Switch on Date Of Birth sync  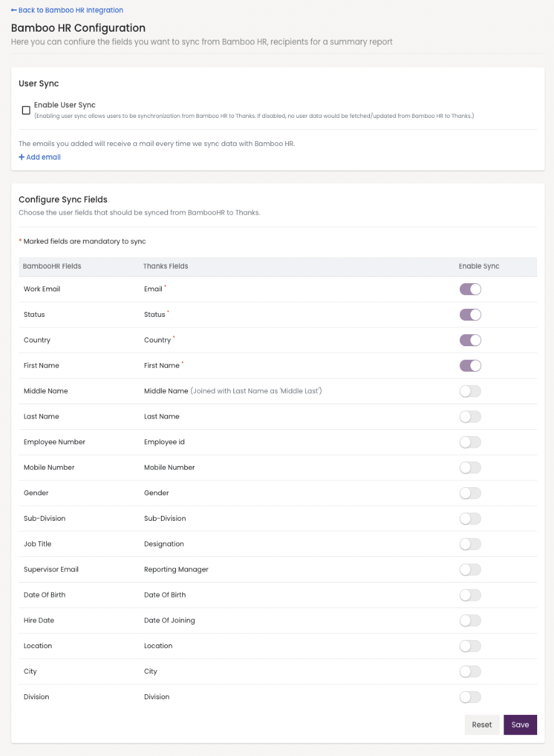point(470,595)
